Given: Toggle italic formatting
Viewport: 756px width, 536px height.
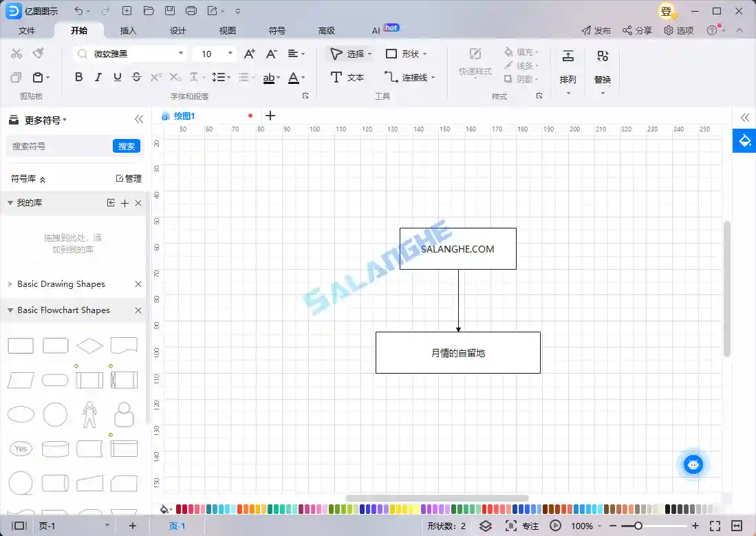Looking at the screenshot, I should 97,77.
